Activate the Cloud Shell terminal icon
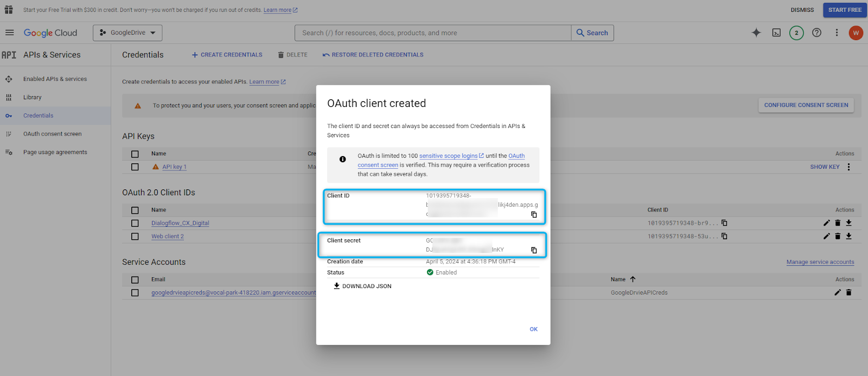868x376 pixels. pyautogui.click(x=776, y=33)
